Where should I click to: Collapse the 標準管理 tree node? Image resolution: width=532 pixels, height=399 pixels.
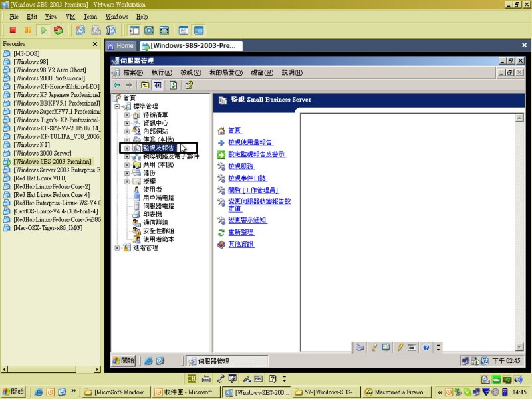coord(117,106)
